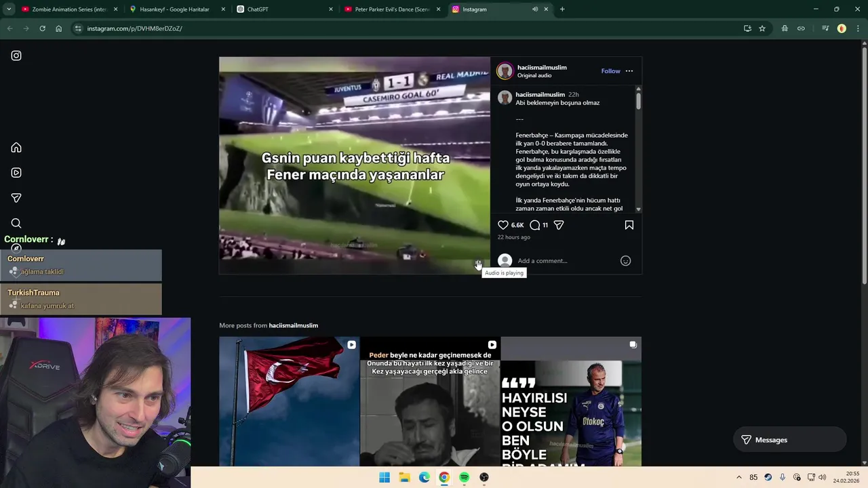Viewport: 868px width, 488px height.
Task: Go back to previous page
Action: [x=9, y=28]
